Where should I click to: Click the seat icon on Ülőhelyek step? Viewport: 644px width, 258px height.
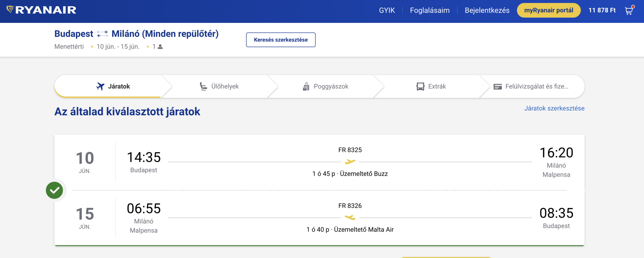pos(203,86)
